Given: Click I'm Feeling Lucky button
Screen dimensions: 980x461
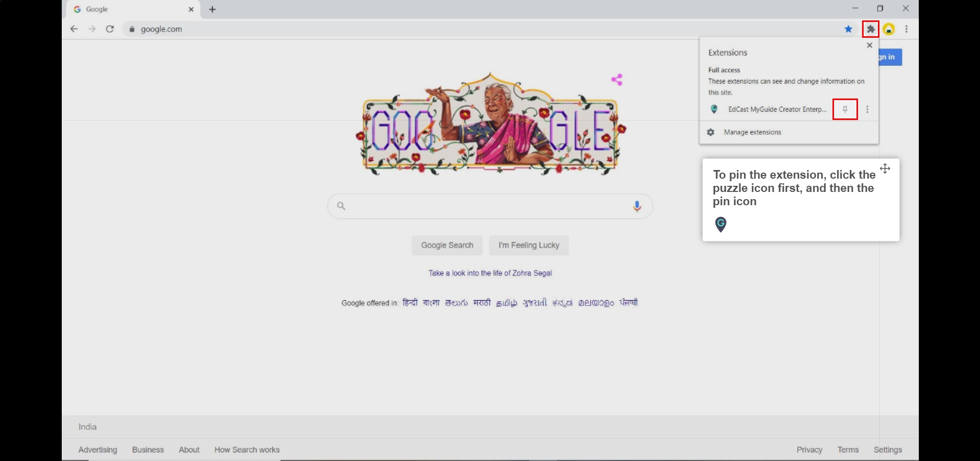Looking at the screenshot, I should tap(529, 246).
